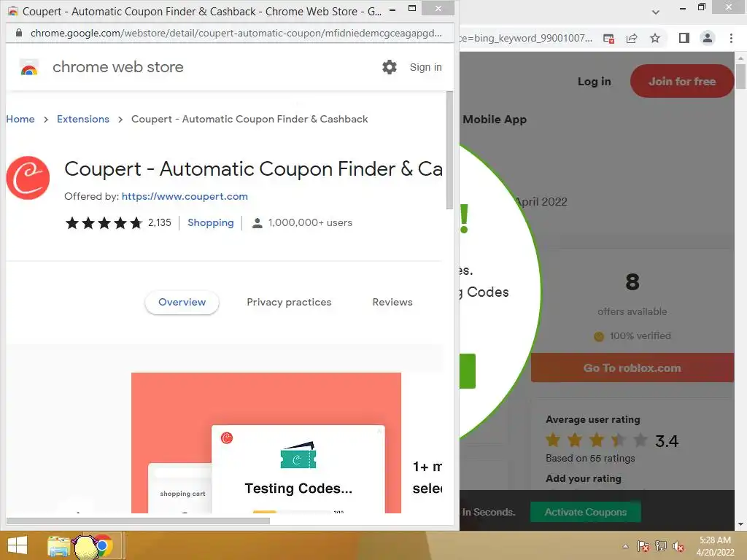Viewport: 747px width, 560px height.
Task: Click 2,135 ratings count
Action: [x=160, y=223]
